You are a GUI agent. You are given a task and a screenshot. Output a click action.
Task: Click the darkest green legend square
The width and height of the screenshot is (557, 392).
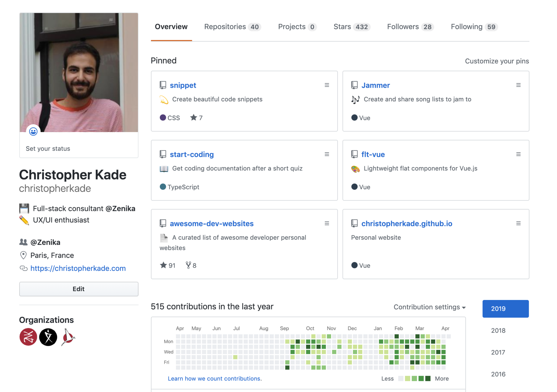[x=428, y=378]
